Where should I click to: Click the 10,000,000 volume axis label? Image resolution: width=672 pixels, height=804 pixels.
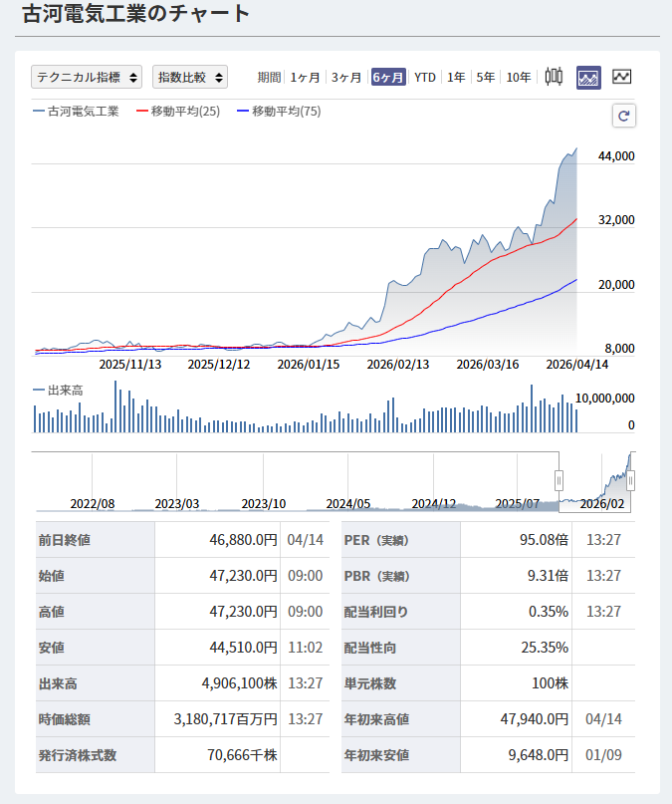pyautogui.click(x=605, y=399)
